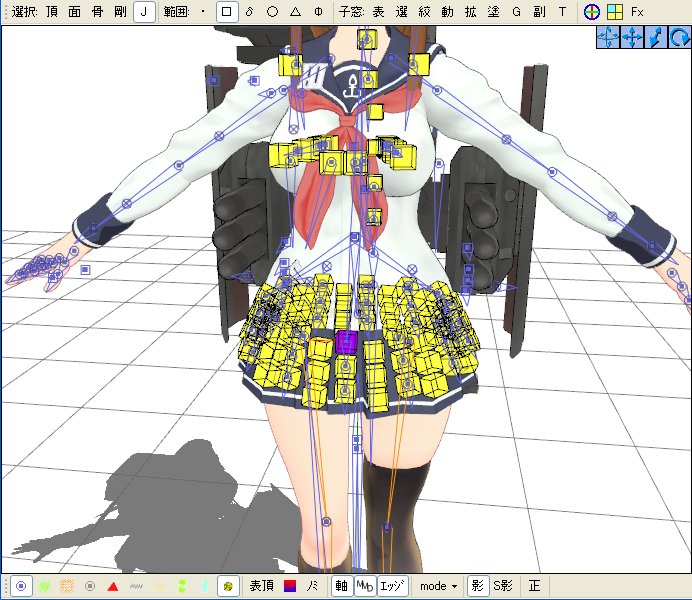Toggle the 軸 axis display

(x=342, y=586)
